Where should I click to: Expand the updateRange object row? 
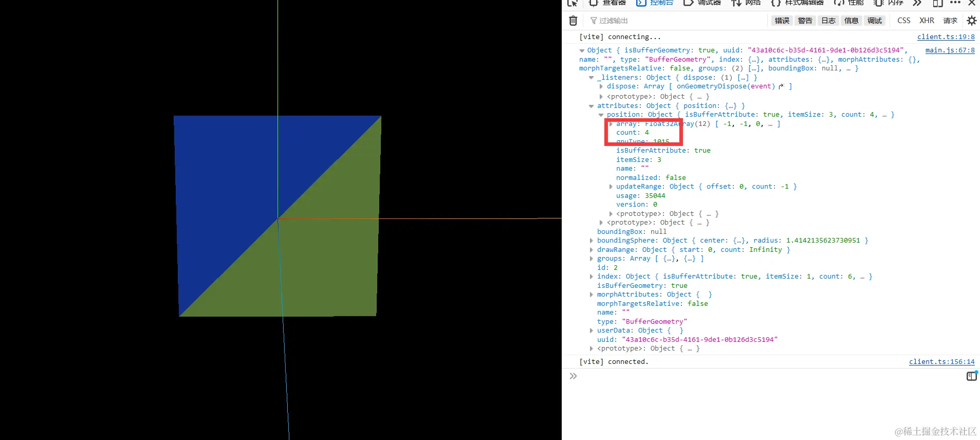point(611,187)
